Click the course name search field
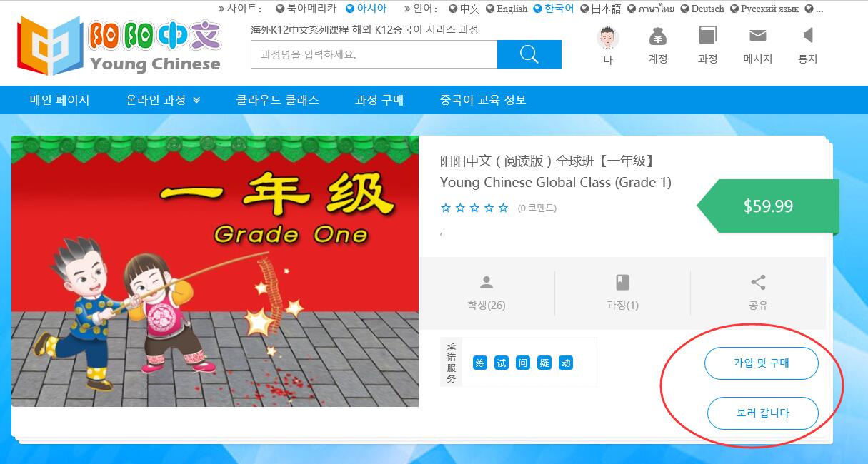Screen dimensions: 868x464 point(374,54)
